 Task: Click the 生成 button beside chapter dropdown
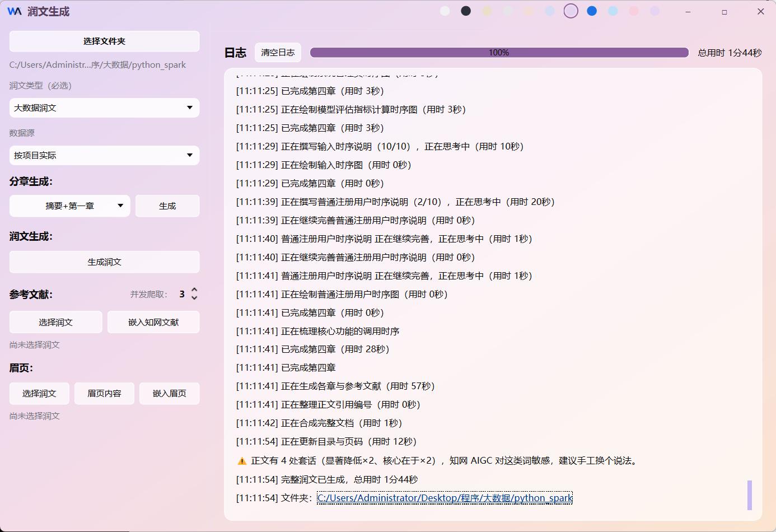point(167,206)
